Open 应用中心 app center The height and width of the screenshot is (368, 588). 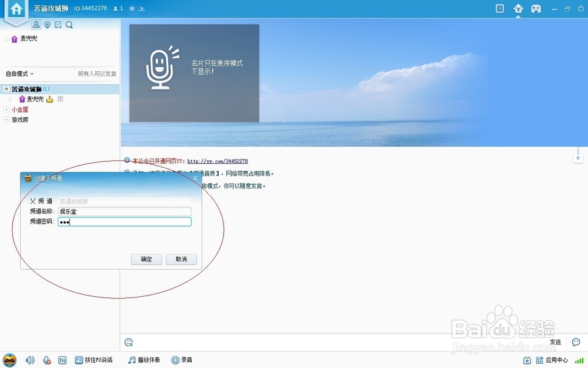(552, 360)
